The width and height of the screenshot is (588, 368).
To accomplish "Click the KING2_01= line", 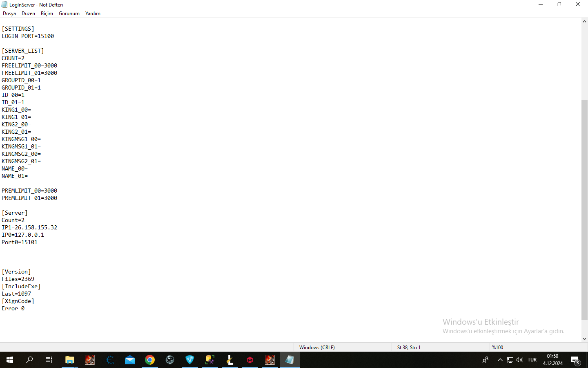I will 16,132.
